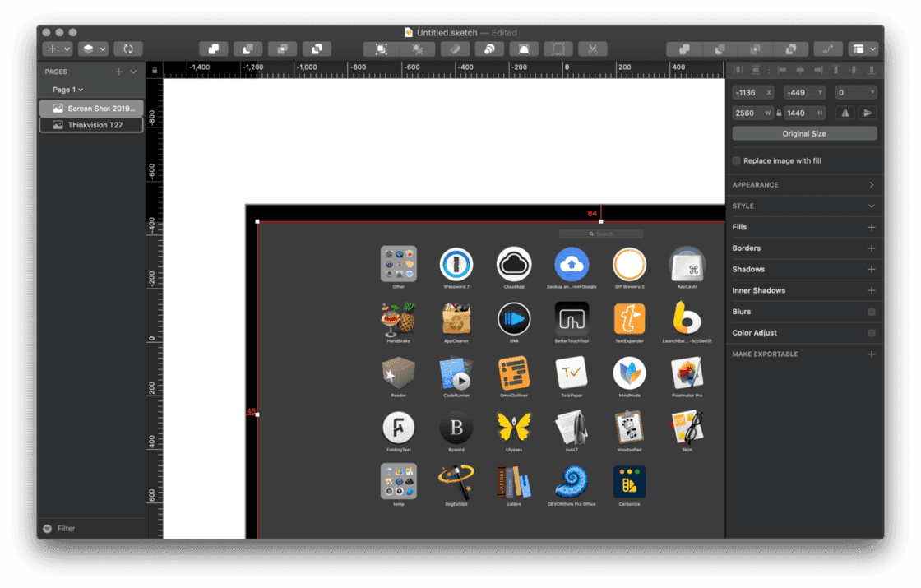Enable Replace image with fill checkbox
This screenshot has width=921, height=588.
737,160
